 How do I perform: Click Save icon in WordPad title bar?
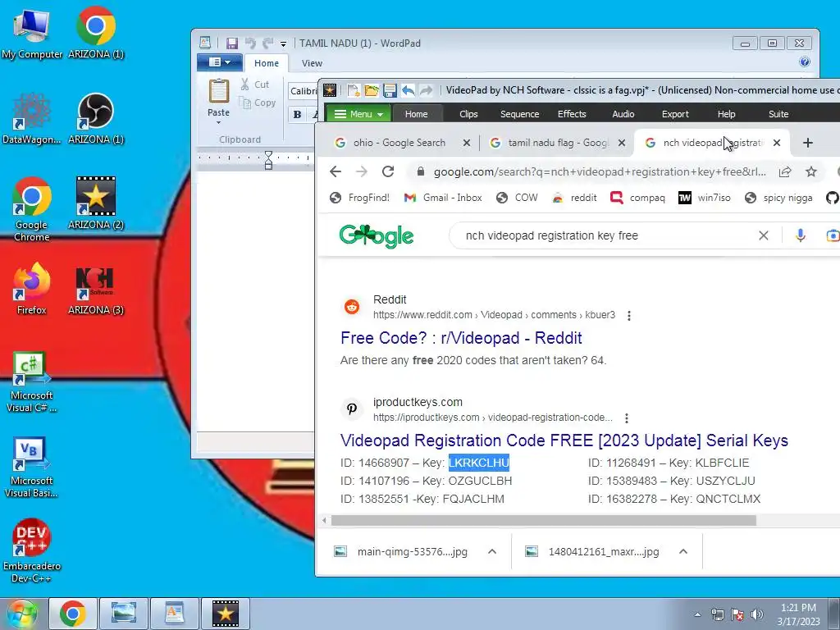[x=232, y=43]
